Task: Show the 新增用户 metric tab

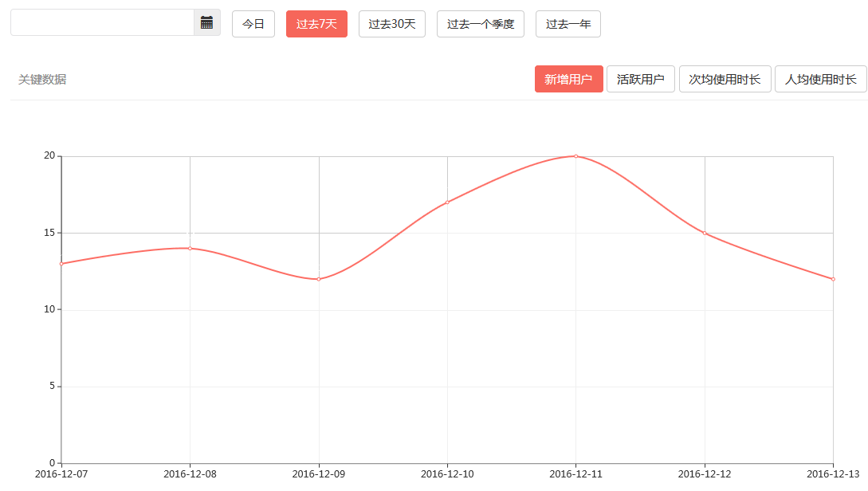Action: tap(568, 79)
